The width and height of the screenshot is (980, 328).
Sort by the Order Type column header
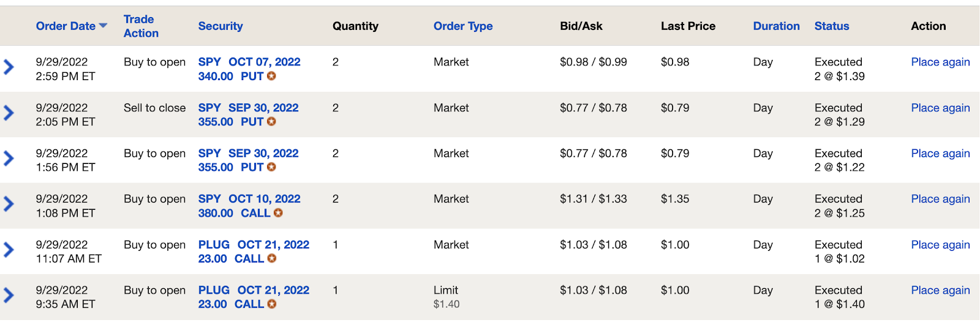(463, 26)
